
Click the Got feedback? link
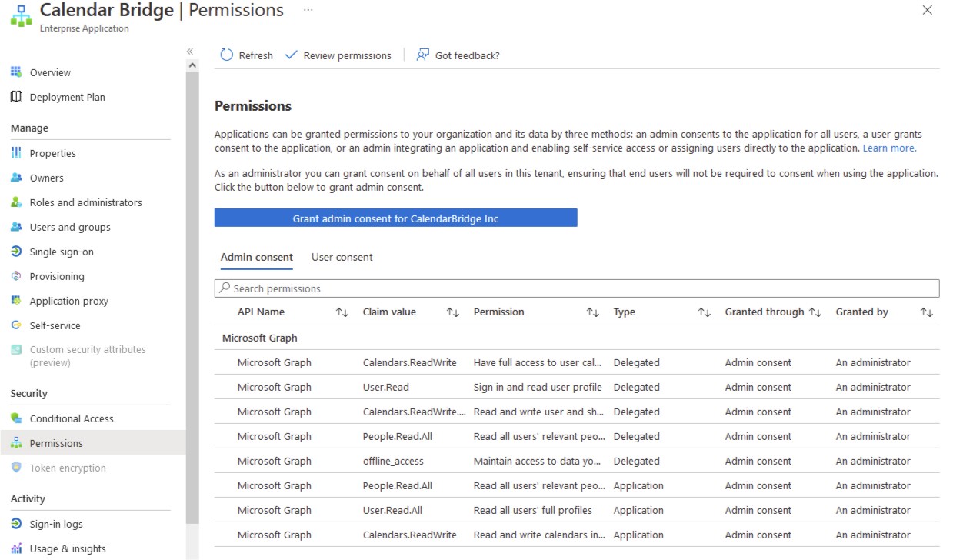pos(468,55)
